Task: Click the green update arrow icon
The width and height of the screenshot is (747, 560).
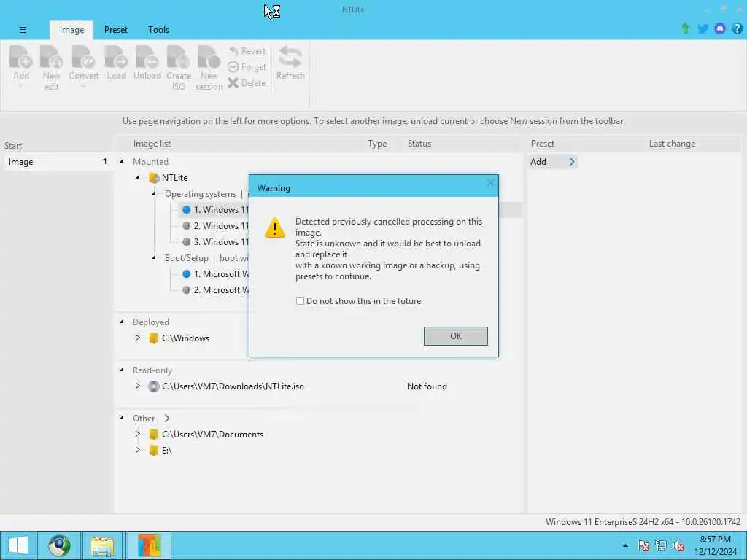Action: pyautogui.click(x=685, y=28)
